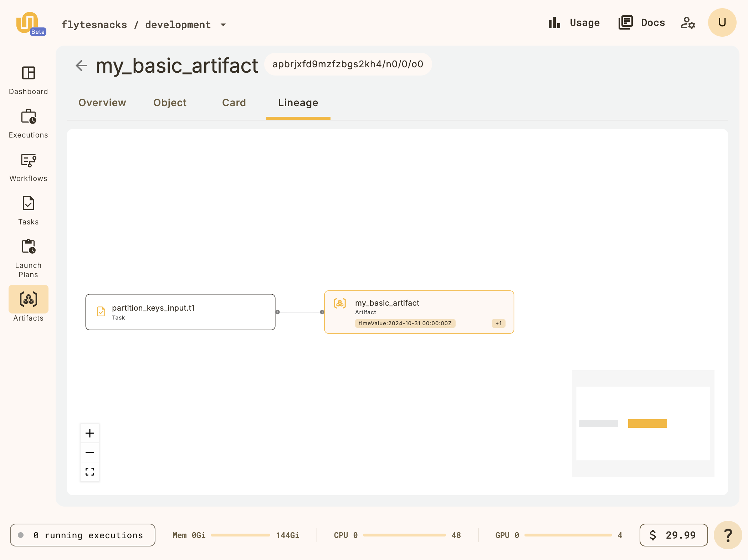Switch to the Overview tab

tap(102, 103)
